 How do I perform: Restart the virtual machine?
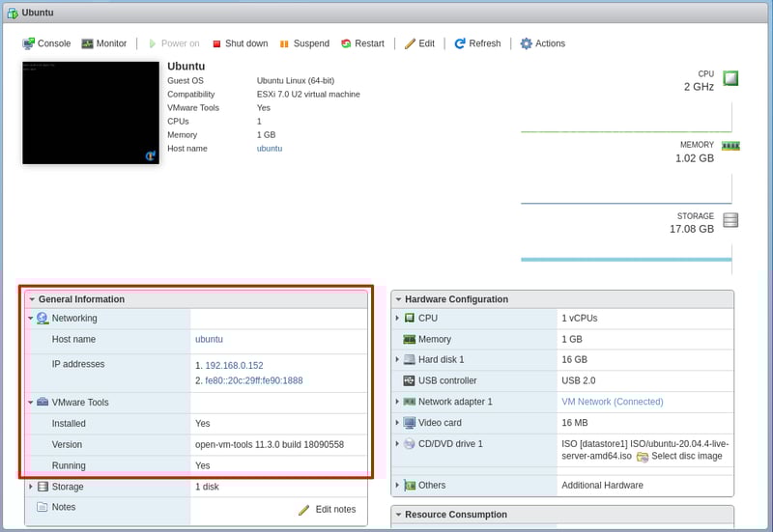[x=362, y=43]
